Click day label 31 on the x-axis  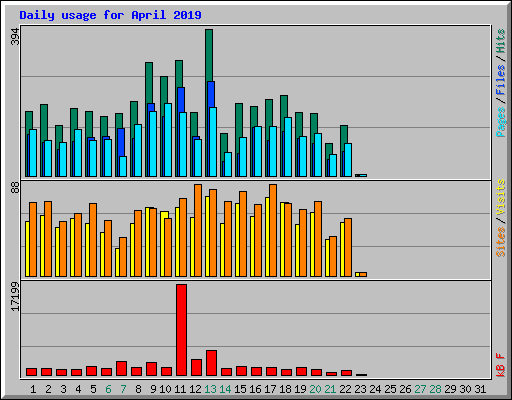[x=480, y=389]
